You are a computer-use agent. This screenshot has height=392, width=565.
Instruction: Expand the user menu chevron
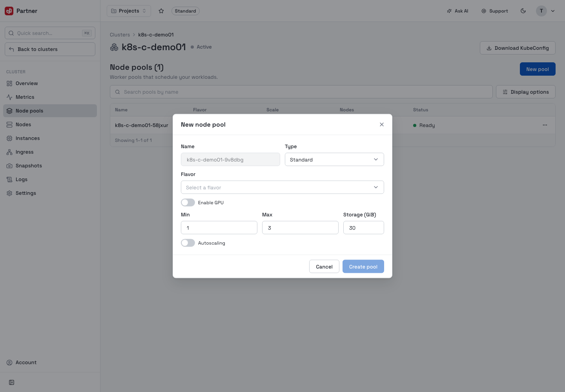coord(553,11)
